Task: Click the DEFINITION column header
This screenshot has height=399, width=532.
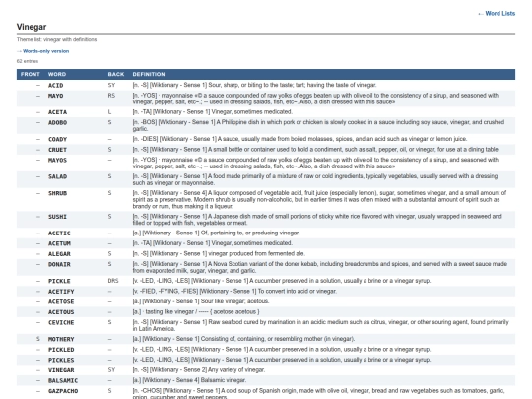Action: [x=149, y=74]
